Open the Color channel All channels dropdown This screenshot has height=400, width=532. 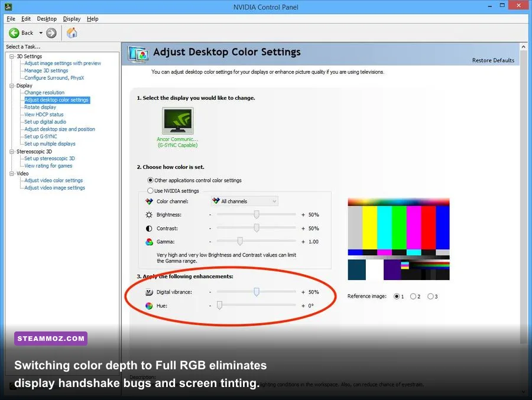244,201
